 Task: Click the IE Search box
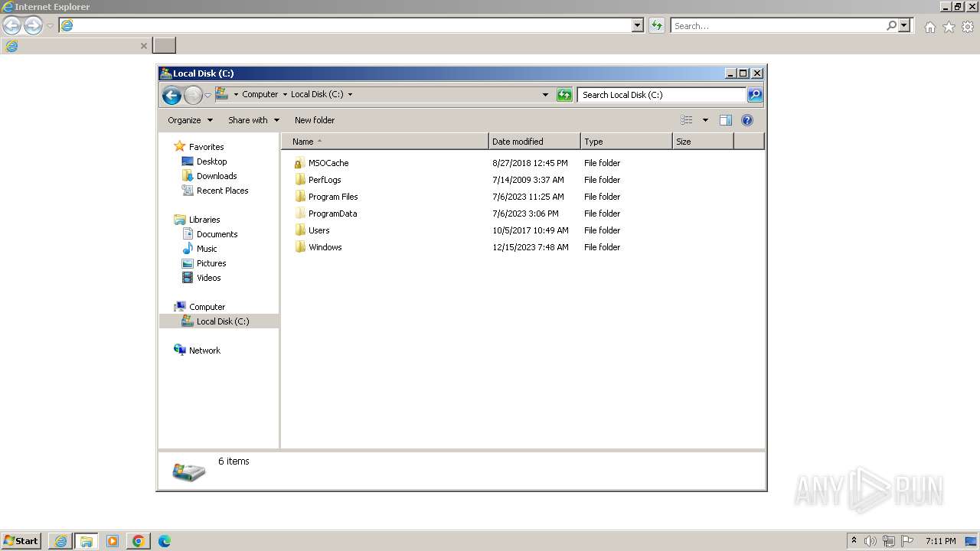point(779,25)
